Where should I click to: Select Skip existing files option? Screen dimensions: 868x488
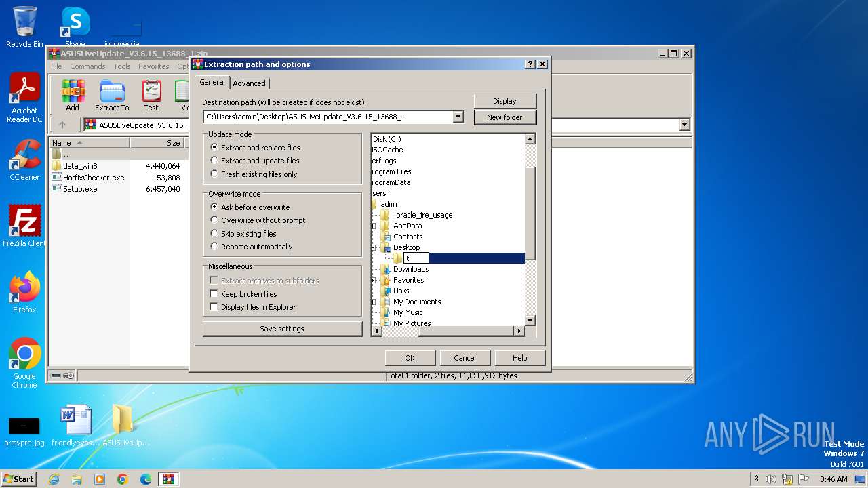tap(243, 234)
